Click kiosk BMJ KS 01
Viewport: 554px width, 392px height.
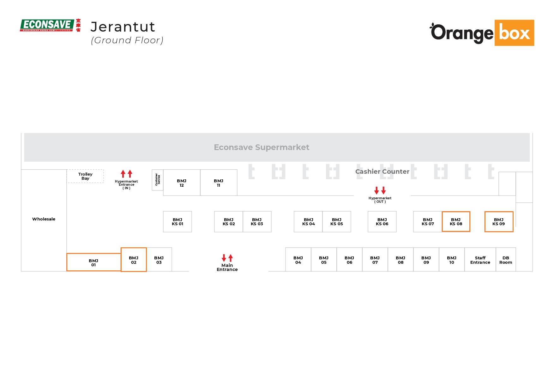(177, 222)
